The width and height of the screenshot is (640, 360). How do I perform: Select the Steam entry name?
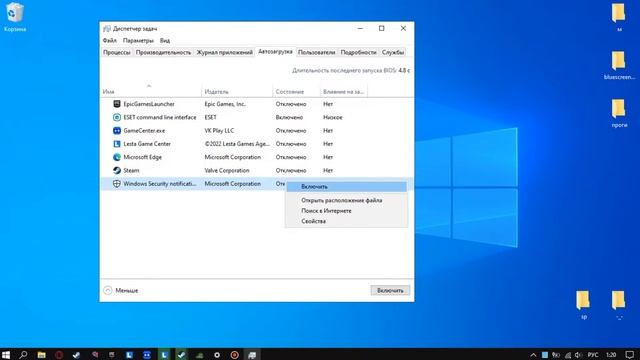point(131,170)
